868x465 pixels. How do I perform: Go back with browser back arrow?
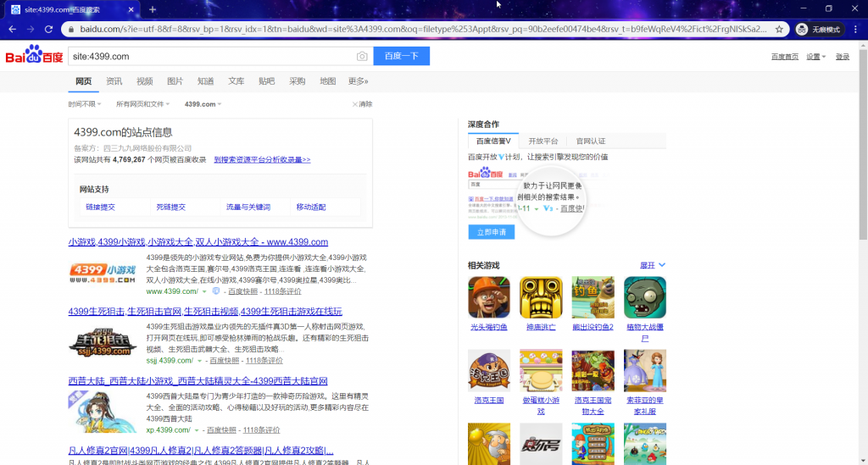tap(12, 30)
